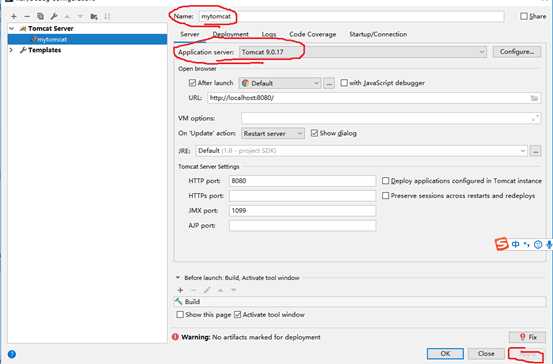Click the red warning icon beside the warning
Image resolution: width=553 pixels, height=364 pixels.
175,337
